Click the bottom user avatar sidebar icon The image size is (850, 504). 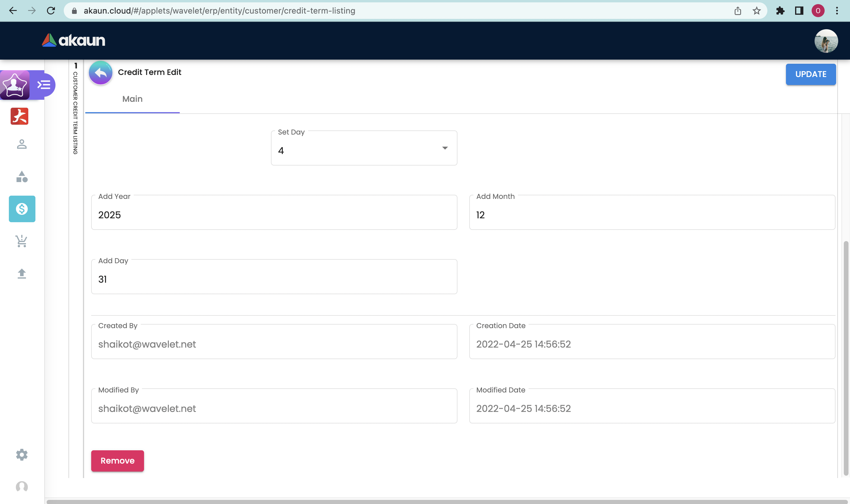(22, 487)
